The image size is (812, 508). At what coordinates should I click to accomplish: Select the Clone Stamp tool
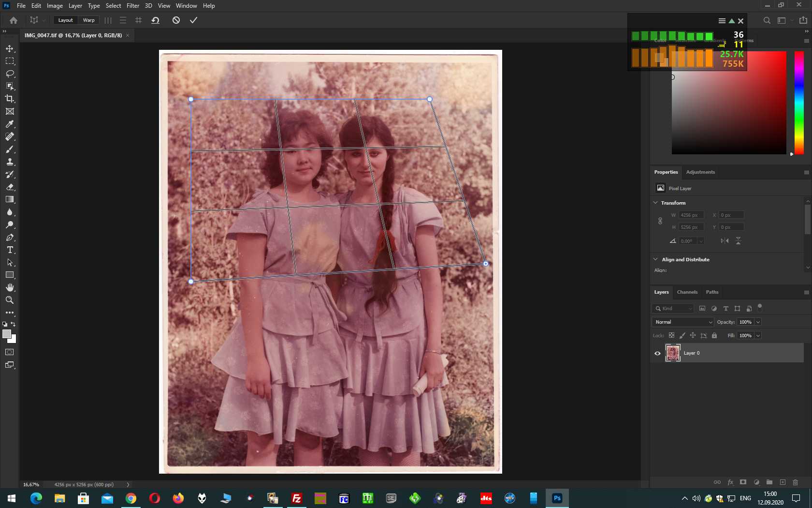coord(10,162)
